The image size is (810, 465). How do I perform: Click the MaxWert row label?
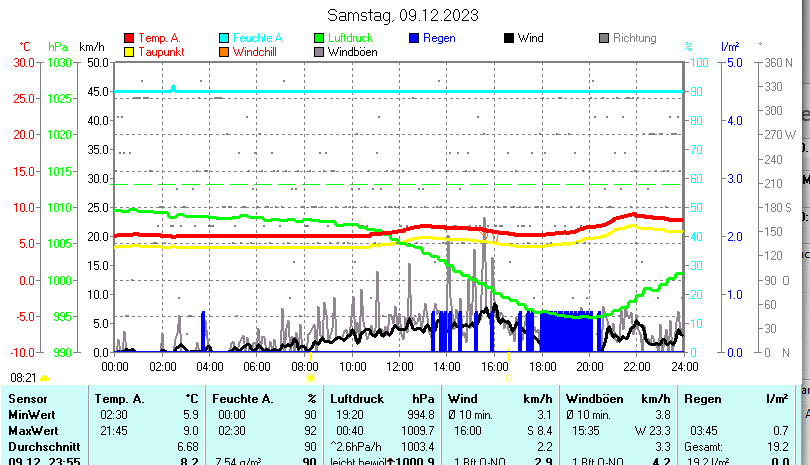coord(32,430)
